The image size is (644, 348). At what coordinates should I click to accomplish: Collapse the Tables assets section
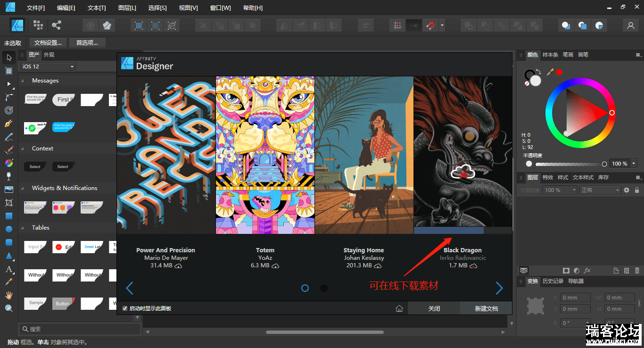pos(22,228)
